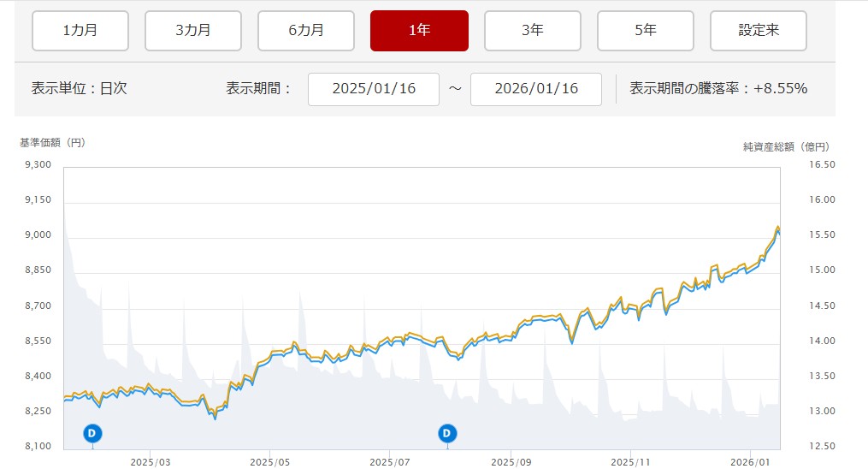Image resolution: width=868 pixels, height=469 pixels.
Task: Click the D distribution marker near 2025/08
Action: pyautogui.click(x=446, y=433)
